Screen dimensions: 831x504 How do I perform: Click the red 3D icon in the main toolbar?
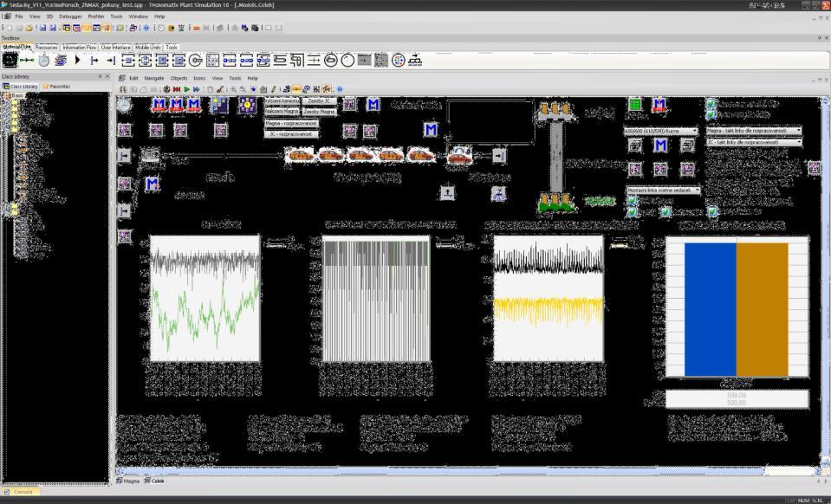pyautogui.click(x=196, y=28)
